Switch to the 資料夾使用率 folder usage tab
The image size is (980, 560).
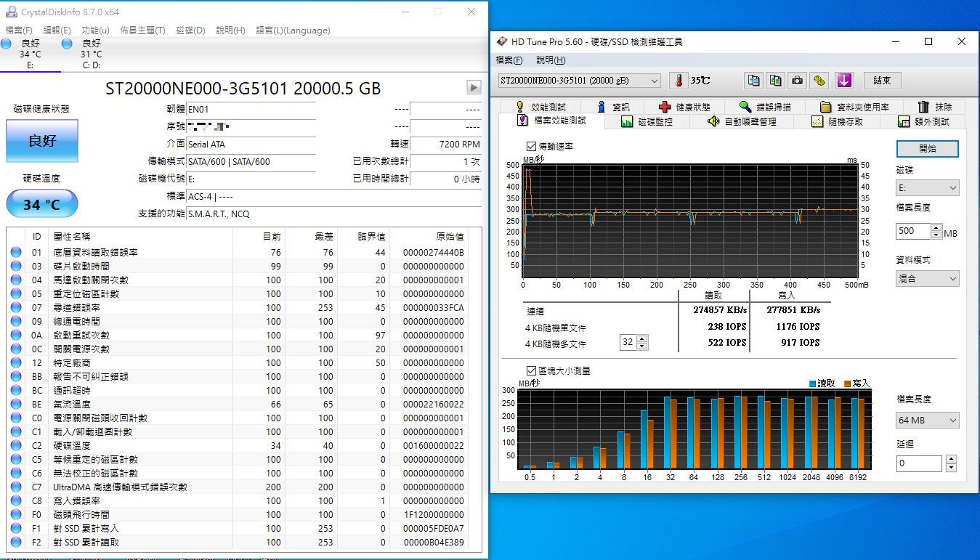coord(854,107)
